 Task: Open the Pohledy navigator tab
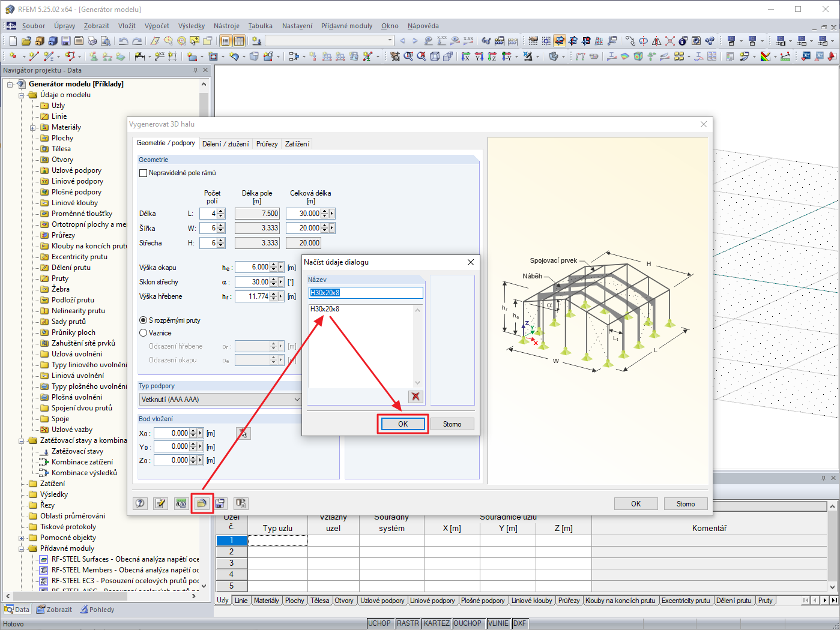click(x=97, y=610)
